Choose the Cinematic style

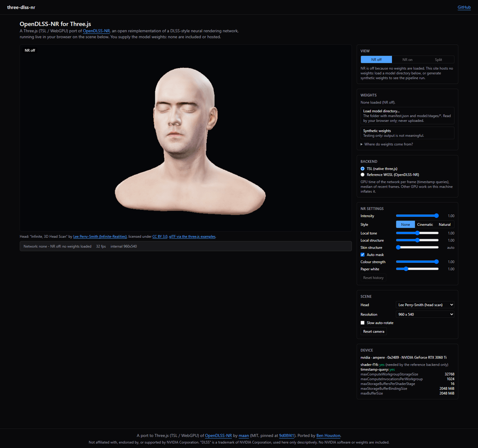click(425, 225)
